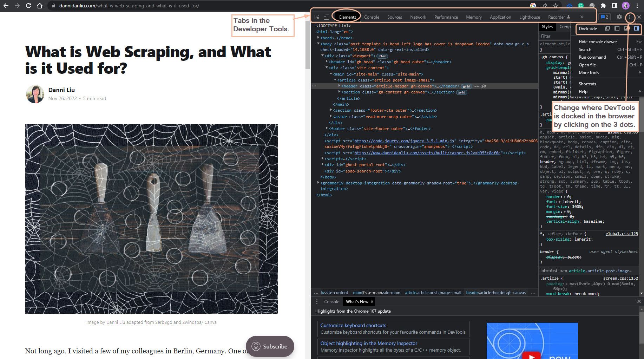Open the Extensions puzzle menu
Screen dimensions: 644x359
[x=603, y=6]
